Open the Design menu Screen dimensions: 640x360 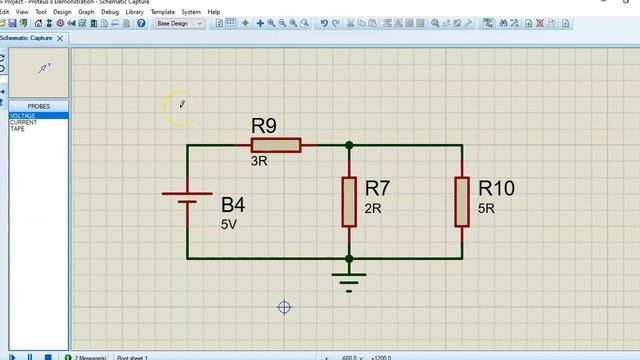62,12
